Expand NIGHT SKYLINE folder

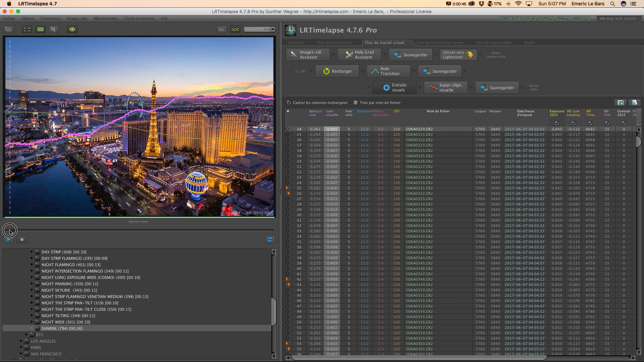click(32, 290)
